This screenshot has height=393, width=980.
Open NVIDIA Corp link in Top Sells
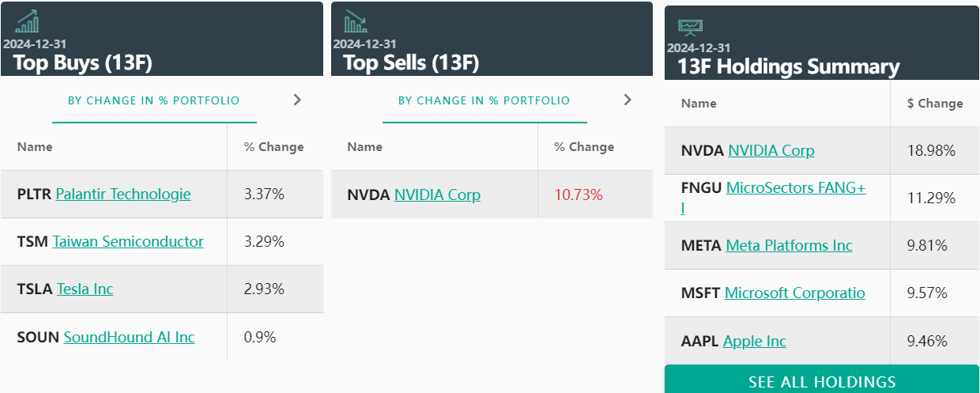tap(437, 195)
